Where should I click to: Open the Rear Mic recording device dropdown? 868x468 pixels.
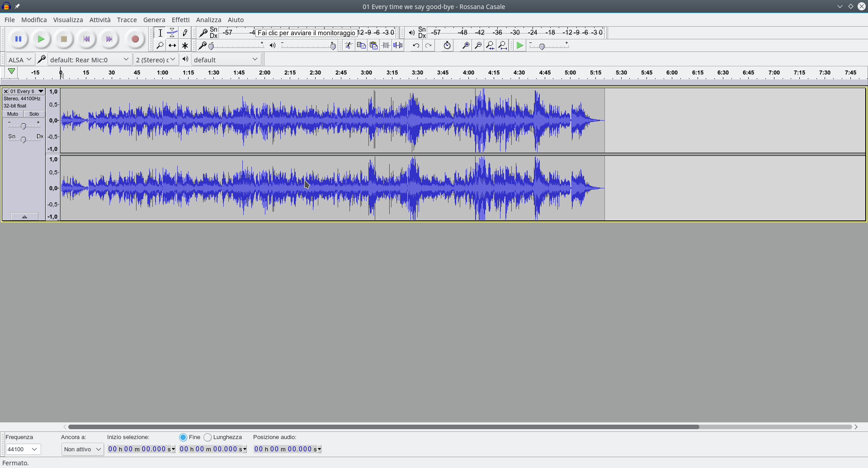pyautogui.click(x=90, y=60)
